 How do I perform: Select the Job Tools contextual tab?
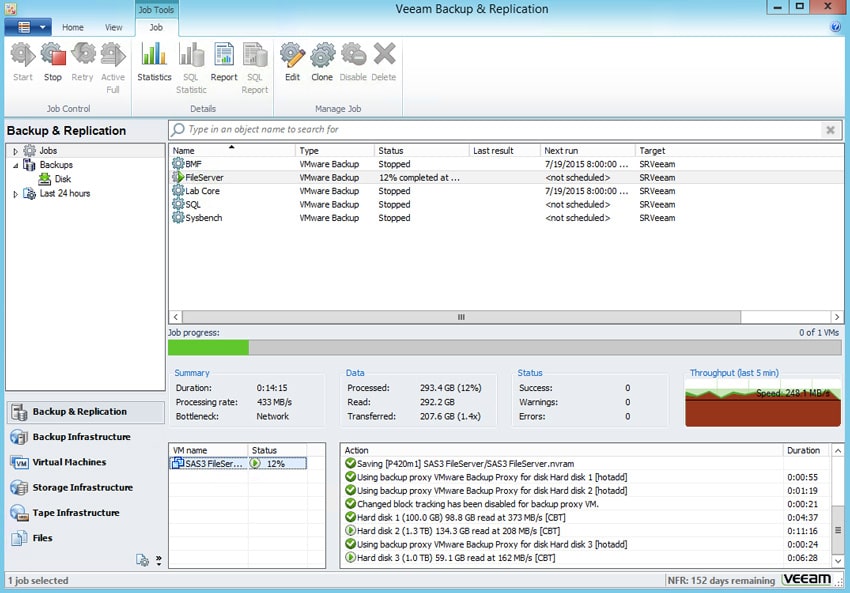point(156,9)
